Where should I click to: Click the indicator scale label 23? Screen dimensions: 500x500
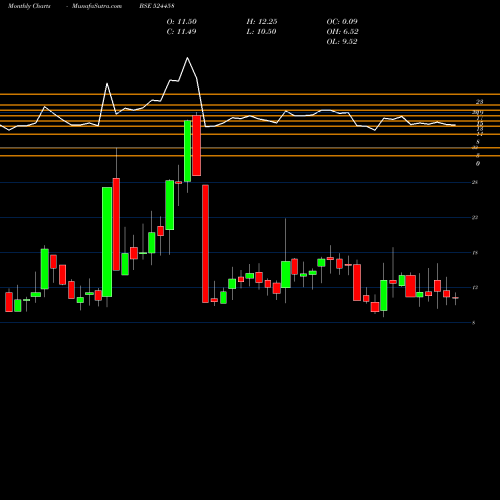click(x=479, y=102)
